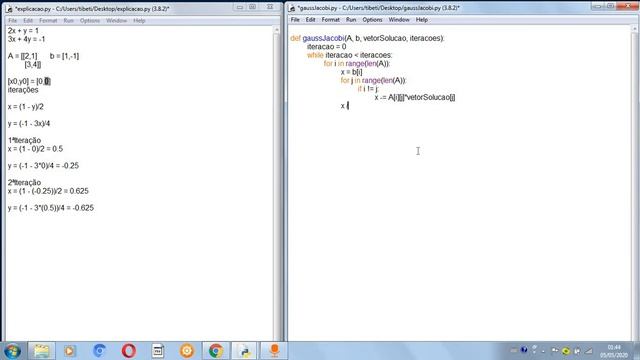Screen dimensions: 640x360
Task: Click the '1ªIteração' heading line
Action: tap(24, 140)
